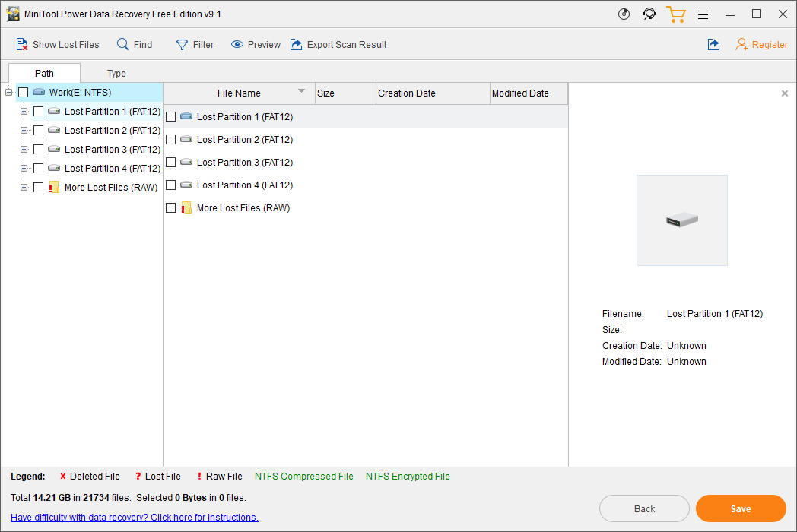Screen dimensions: 797x532
Task: Click the 'NTFS Compressed File' legend text
Action: pos(304,476)
